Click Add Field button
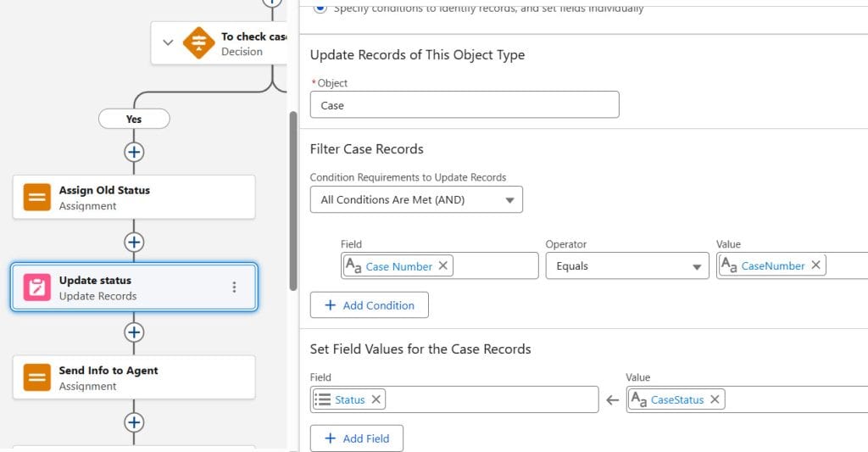 coord(357,438)
